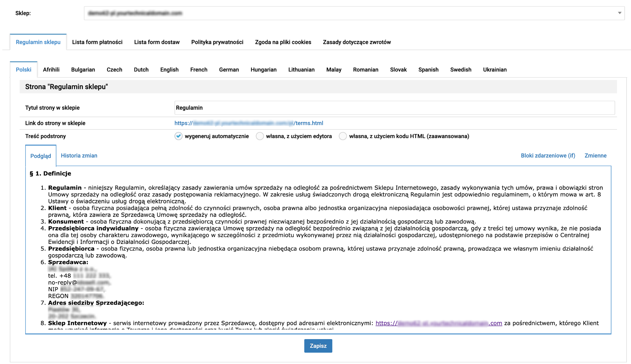
Task: Click the 'Sklep Internetowy' definition term
Action: pos(77,323)
